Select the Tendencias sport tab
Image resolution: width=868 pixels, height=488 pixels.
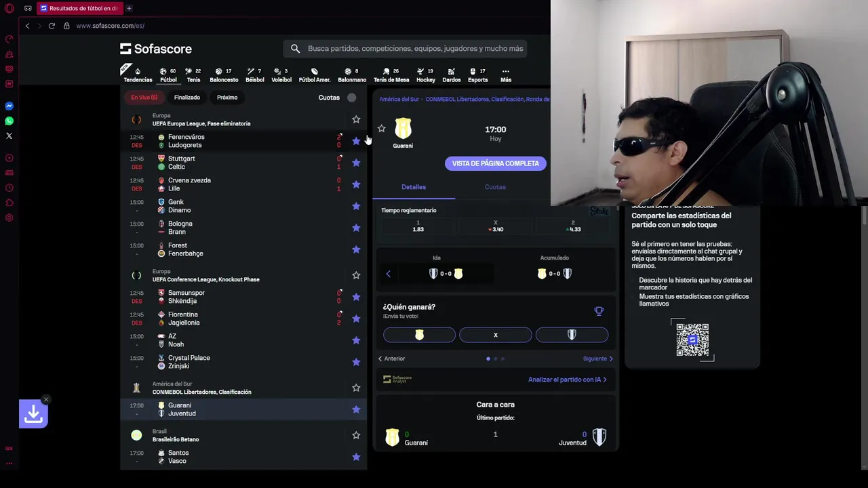(138, 75)
